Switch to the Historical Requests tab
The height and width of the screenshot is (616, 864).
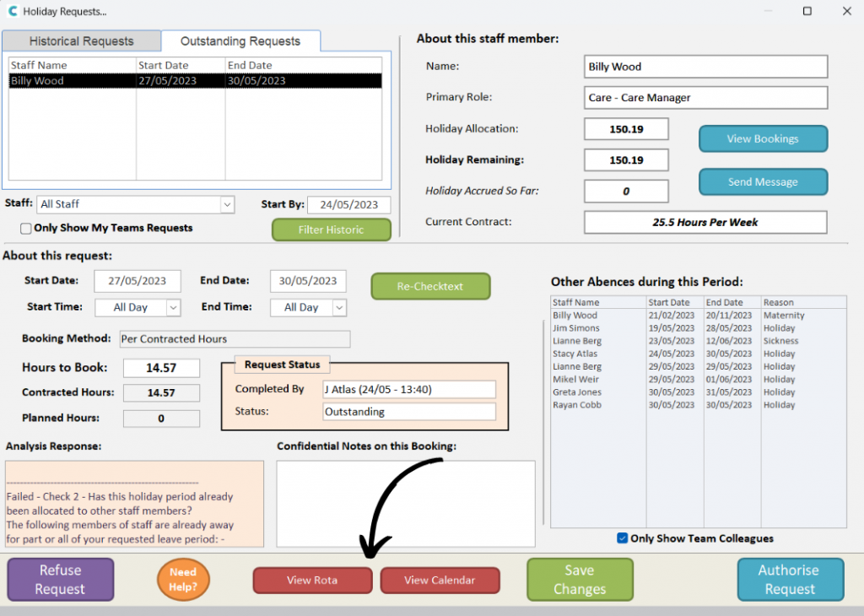pos(81,41)
